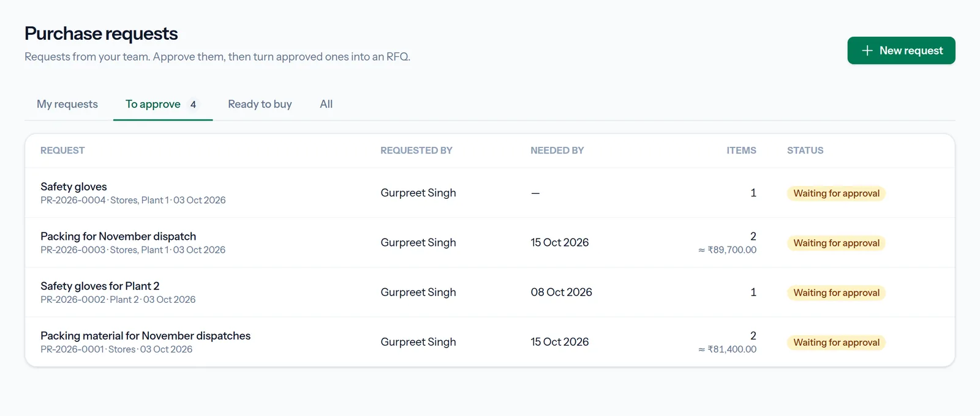This screenshot has height=416, width=980.
Task: Click Waiting for approval badge for Safety gloves
Action: (x=836, y=193)
